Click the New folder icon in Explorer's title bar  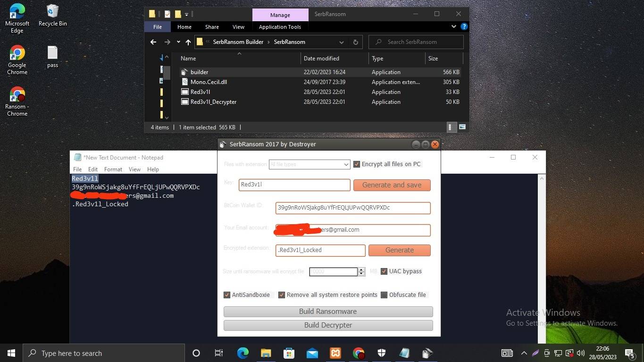coord(178,14)
